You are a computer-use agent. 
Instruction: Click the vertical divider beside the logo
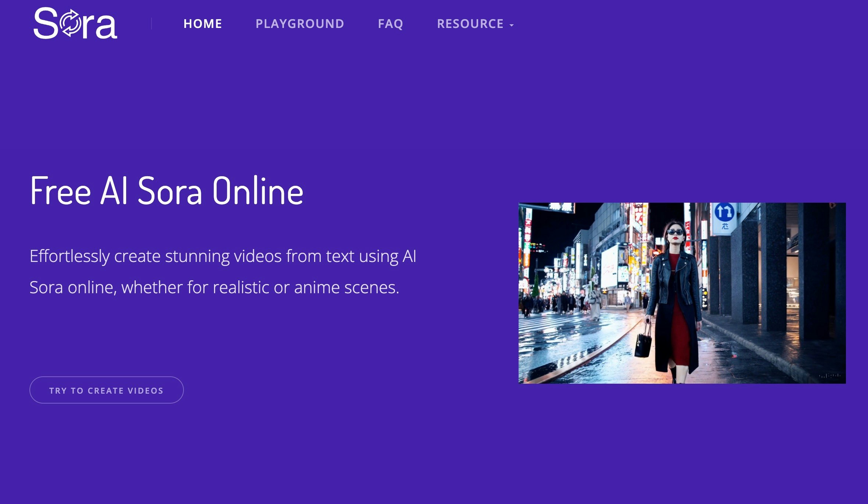(x=152, y=24)
